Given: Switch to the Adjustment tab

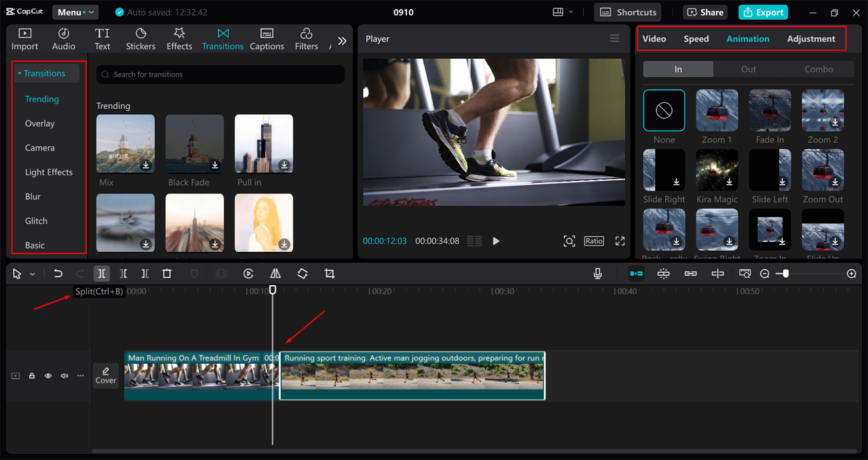Looking at the screenshot, I should click(811, 39).
